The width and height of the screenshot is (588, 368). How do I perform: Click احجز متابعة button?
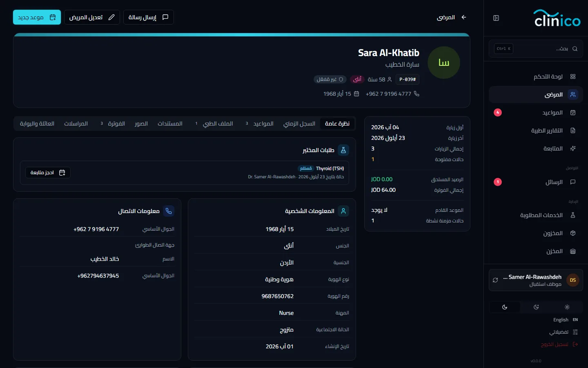pos(48,173)
